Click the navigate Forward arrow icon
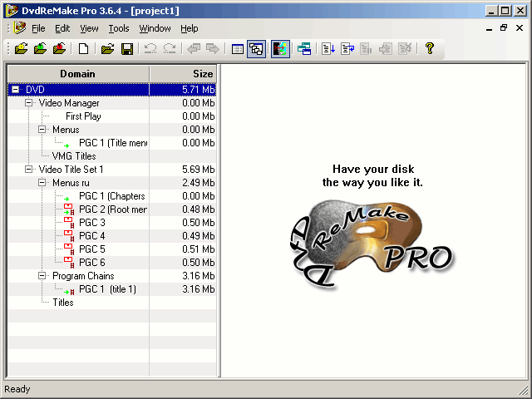The height and width of the screenshot is (399, 532). click(213, 48)
